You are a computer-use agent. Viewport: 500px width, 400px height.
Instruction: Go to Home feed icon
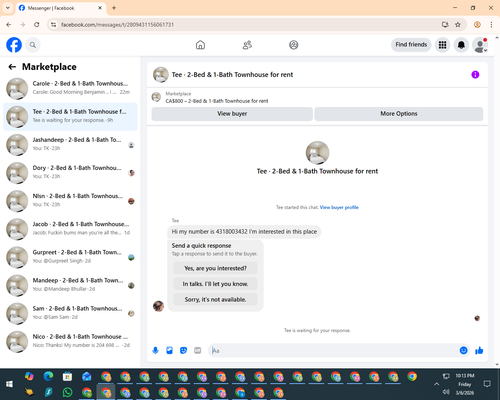pyautogui.click(x=200, y=45)
